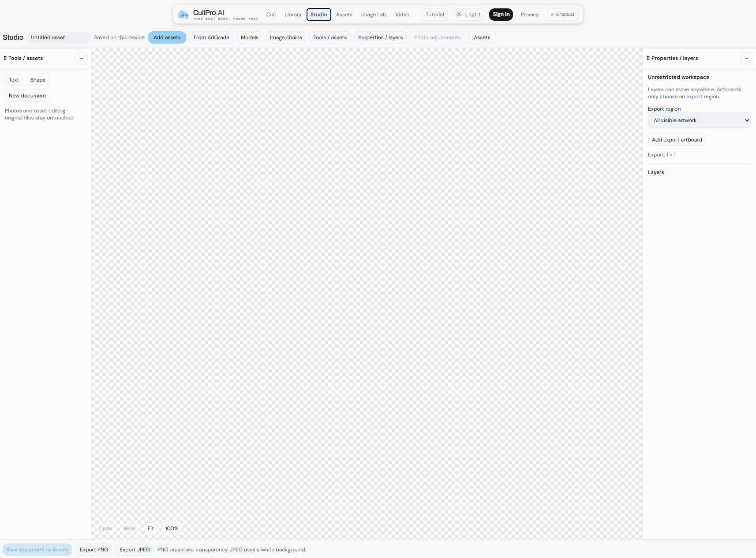Collapse the Tools / assets panel
Viewport: 756px width, 558px height.
click(x=82, y=58)
